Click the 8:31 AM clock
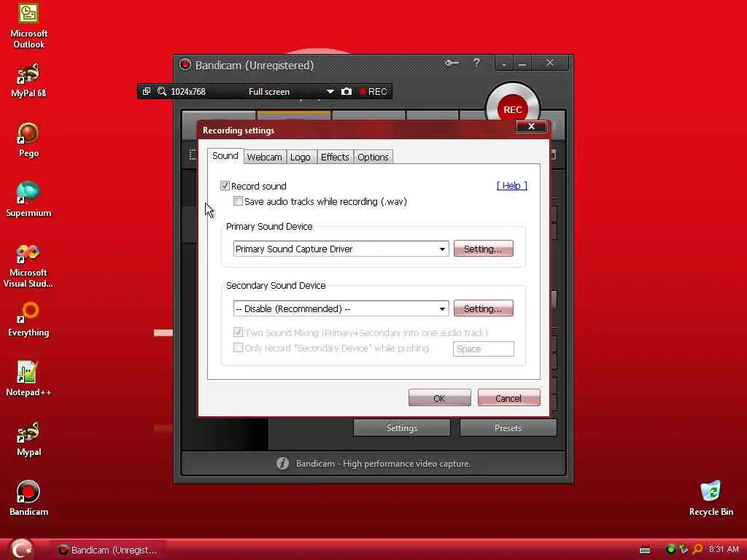The height and width of the screenshot is (560, 747). pos(724,549)
